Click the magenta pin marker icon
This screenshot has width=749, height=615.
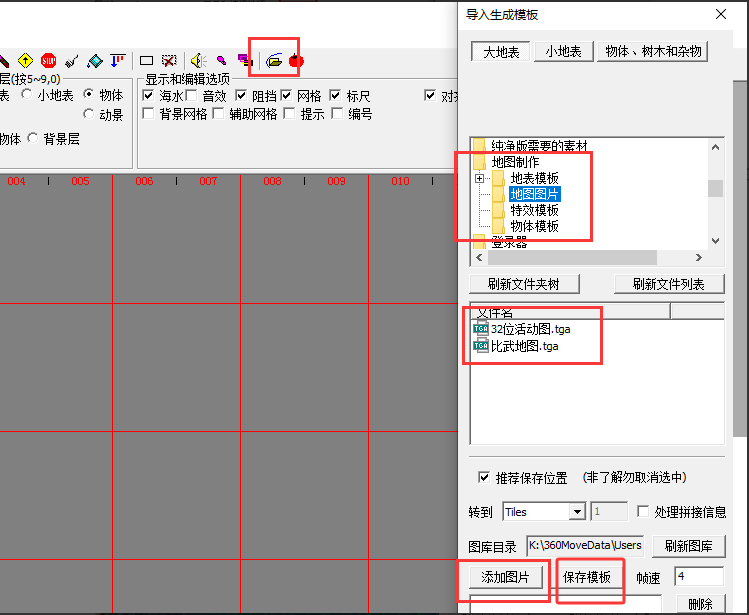(221, 60)
